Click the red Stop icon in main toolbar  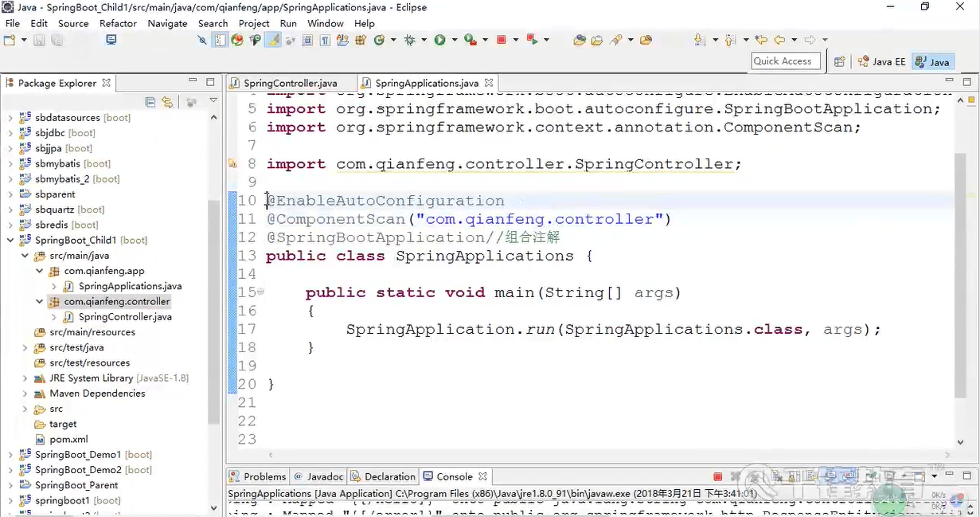click(x=502, y=40)
